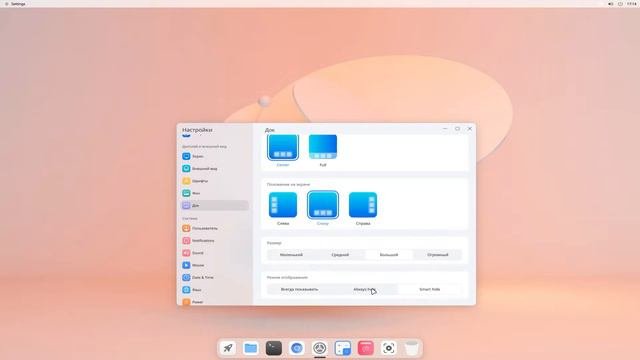Click the volume icon in top bar
The image size is (640, 360).
[x=611, y=4]
